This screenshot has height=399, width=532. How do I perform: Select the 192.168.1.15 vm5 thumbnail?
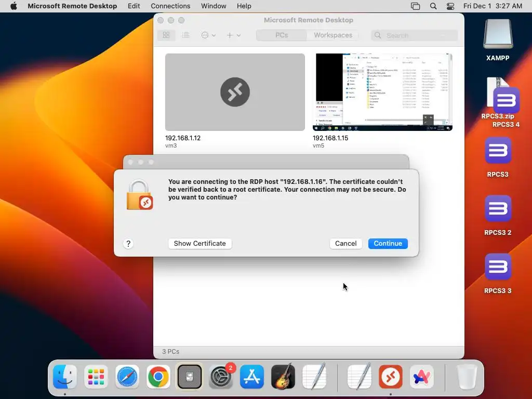tap(382, 92)
